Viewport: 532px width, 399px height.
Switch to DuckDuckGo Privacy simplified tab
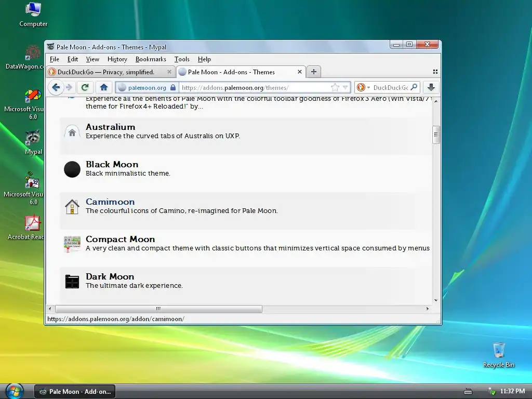coord(111,72)
